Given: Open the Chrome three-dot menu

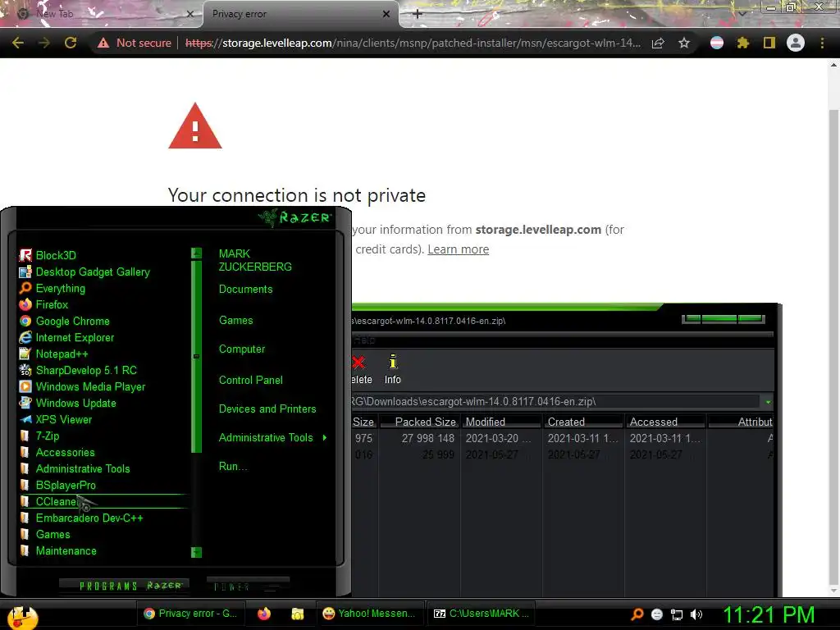Looking at the screenshot, I should coord(822,43).
